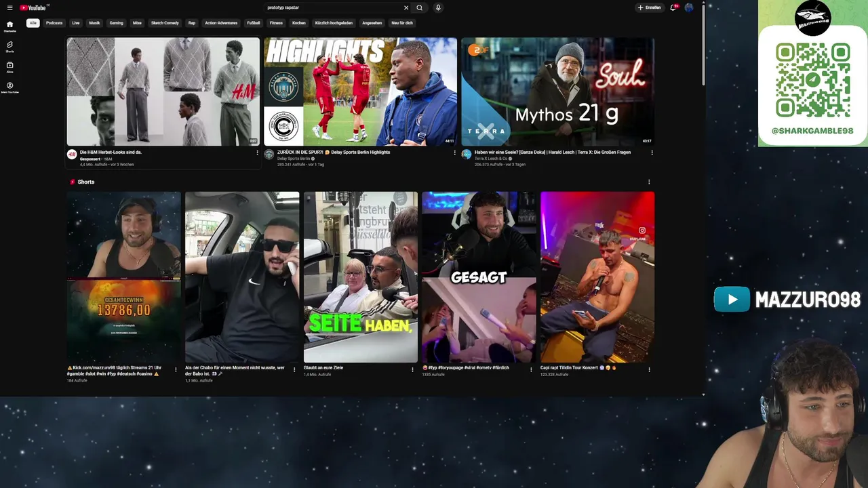The height and width of the screenshot is (488, 868).
Task: Click the title Haben wir eine Seele
Action: click(x=553, y=152)
